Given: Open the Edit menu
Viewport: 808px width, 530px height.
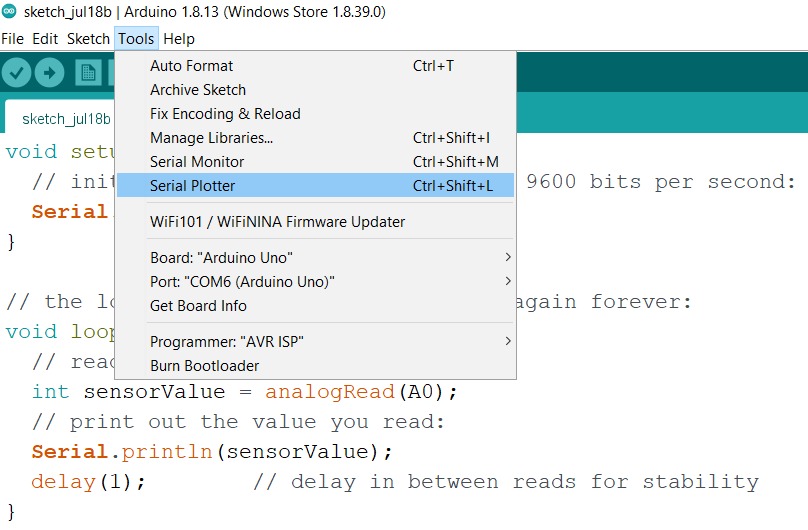Looking at the screenshot, I should click(45, 39).
